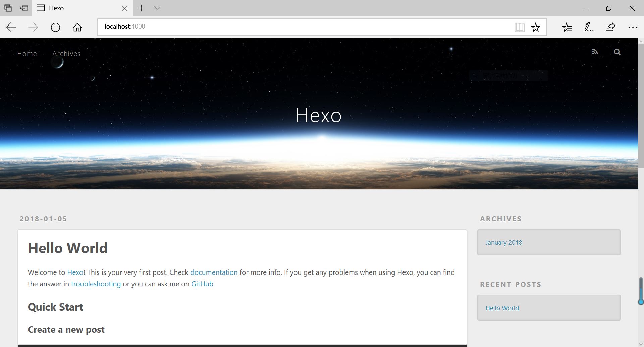Set these tabs aside icon
Viewport: 644px width, 347px height.
pos(24,8)
